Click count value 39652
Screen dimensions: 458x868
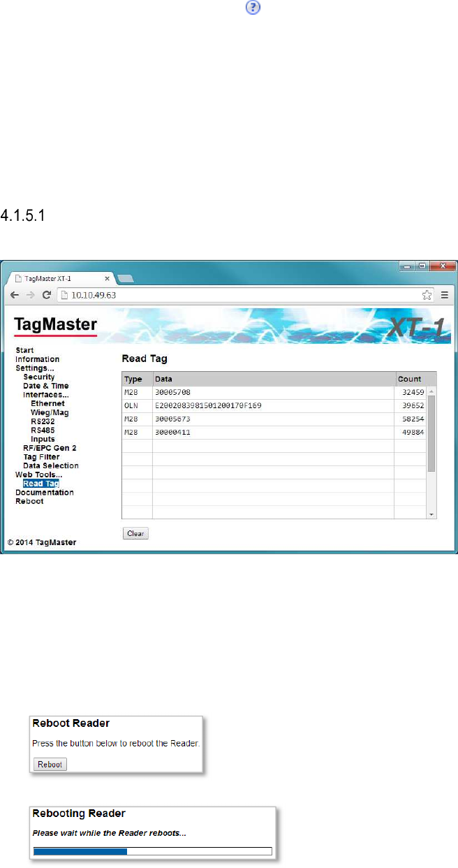click(413, 405)
